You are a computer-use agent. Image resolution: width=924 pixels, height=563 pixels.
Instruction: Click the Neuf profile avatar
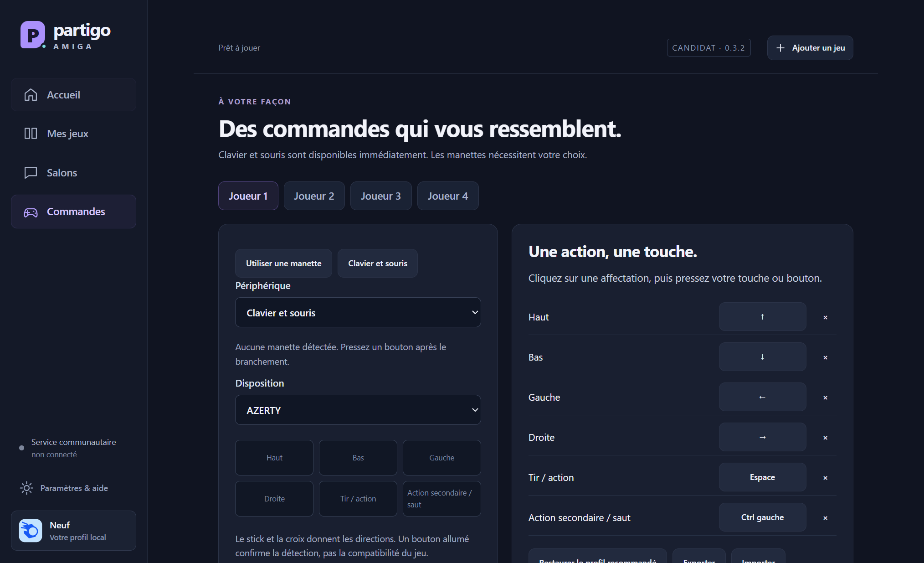(31, 531)
